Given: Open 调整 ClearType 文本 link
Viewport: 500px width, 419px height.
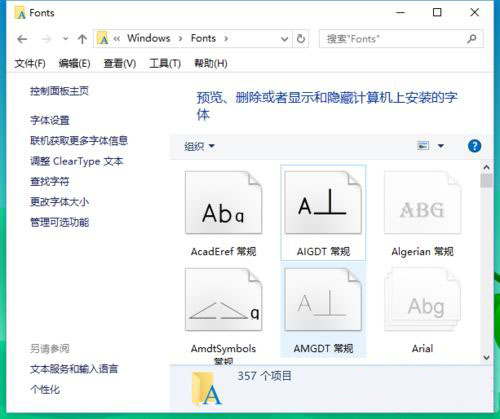Looking at the screenshot, I should point(77,161).
